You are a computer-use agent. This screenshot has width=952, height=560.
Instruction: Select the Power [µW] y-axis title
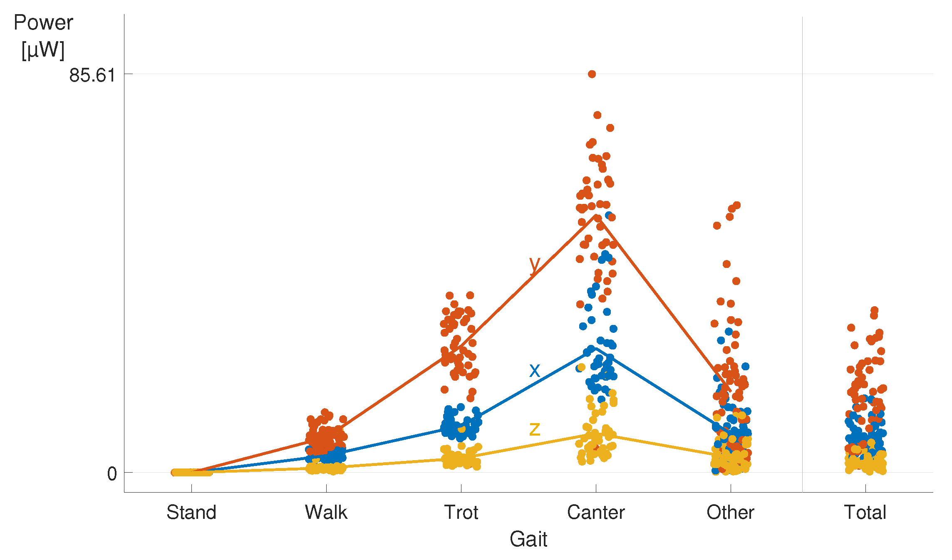[x=43, y=36]
